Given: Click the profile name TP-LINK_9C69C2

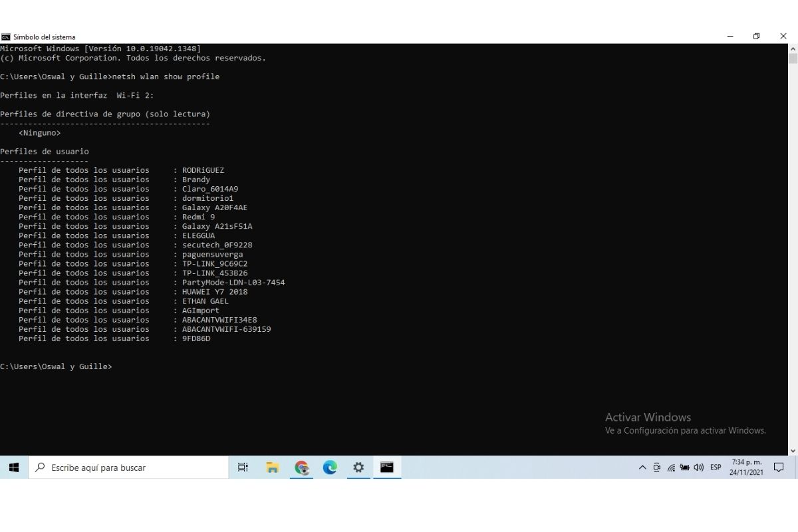Looking at the screenshot, I should coord(215,263).
